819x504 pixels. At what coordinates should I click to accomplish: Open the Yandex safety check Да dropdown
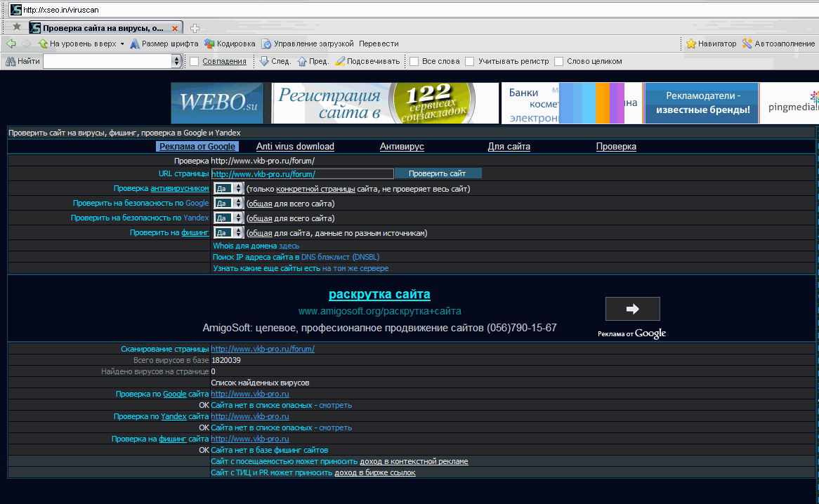229,218
